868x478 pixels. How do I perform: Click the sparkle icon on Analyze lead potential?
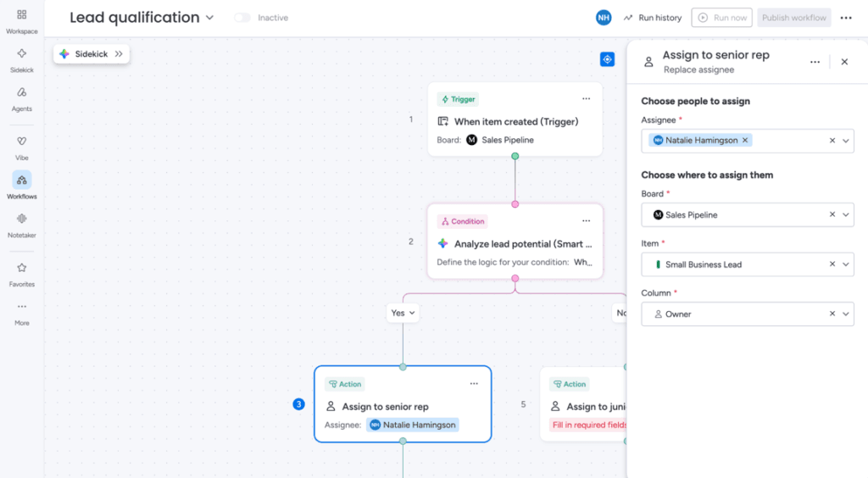(x=442, y=243)
